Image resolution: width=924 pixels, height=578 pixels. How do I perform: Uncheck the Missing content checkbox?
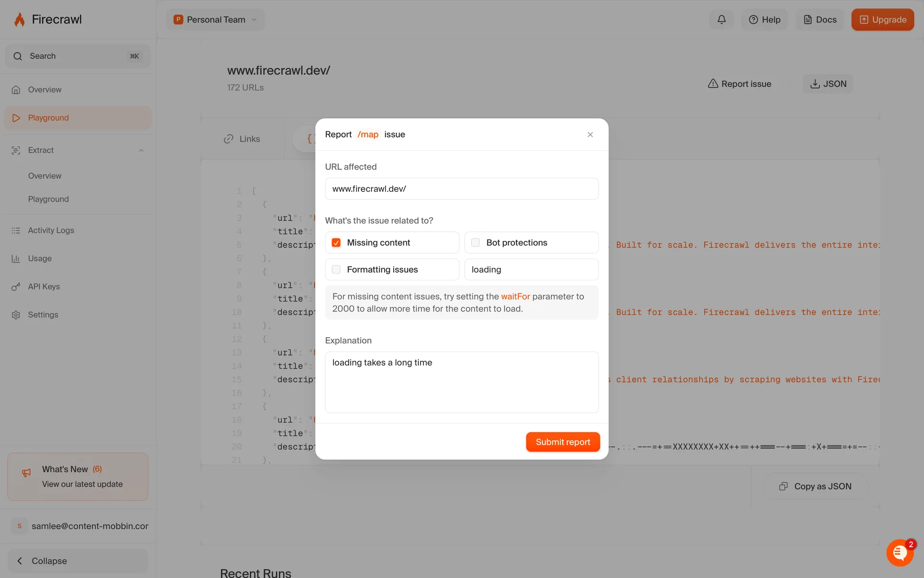[x=336, y=243]
